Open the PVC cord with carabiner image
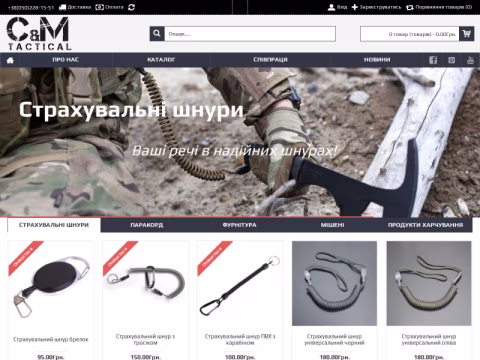 pos(240,283)
